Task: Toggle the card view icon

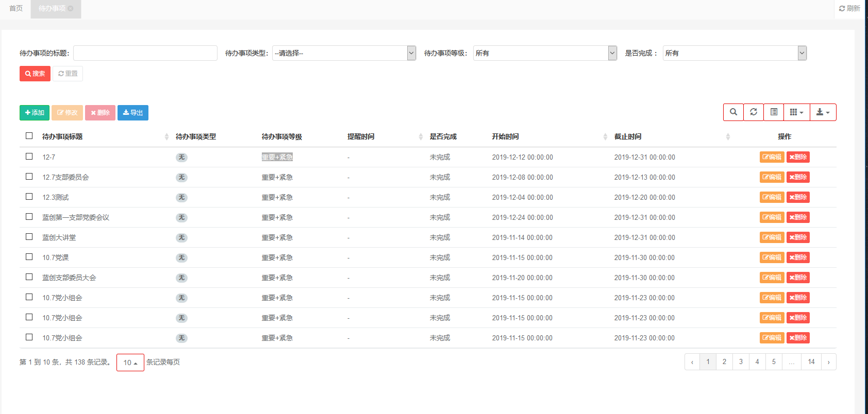Action: [x=774, y=112]
